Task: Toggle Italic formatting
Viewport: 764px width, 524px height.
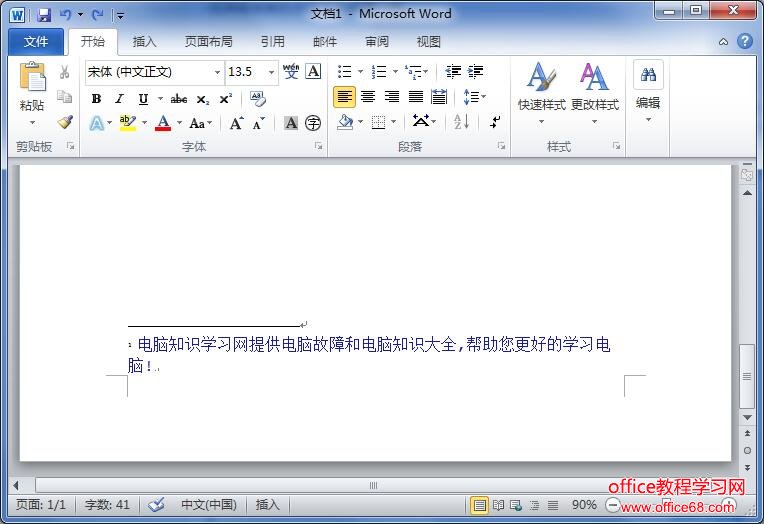Action: (x=119, y=99)
